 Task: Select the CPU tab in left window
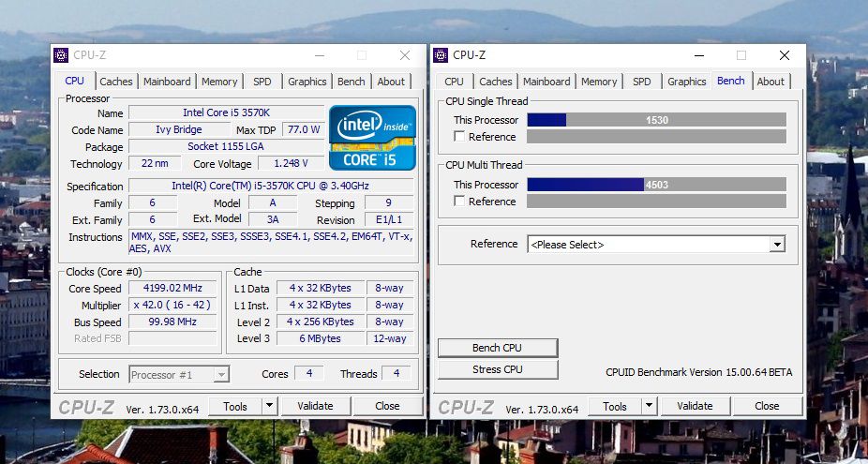click(x=75, y=81)
